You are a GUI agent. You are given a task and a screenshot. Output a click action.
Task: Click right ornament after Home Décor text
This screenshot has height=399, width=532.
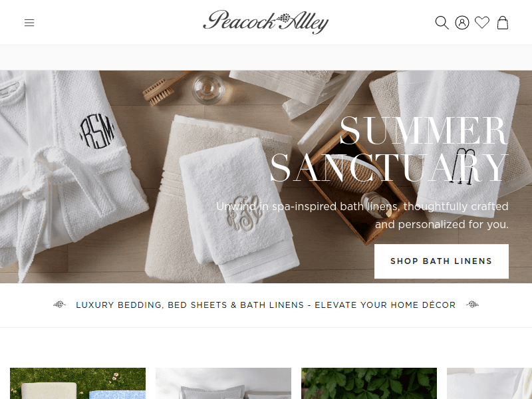472,305
